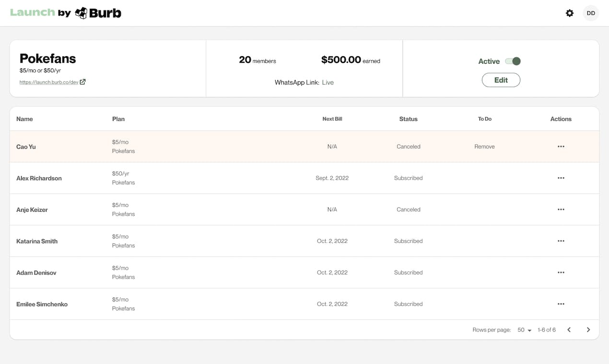Sort table by Status column header

pos(409,119)
